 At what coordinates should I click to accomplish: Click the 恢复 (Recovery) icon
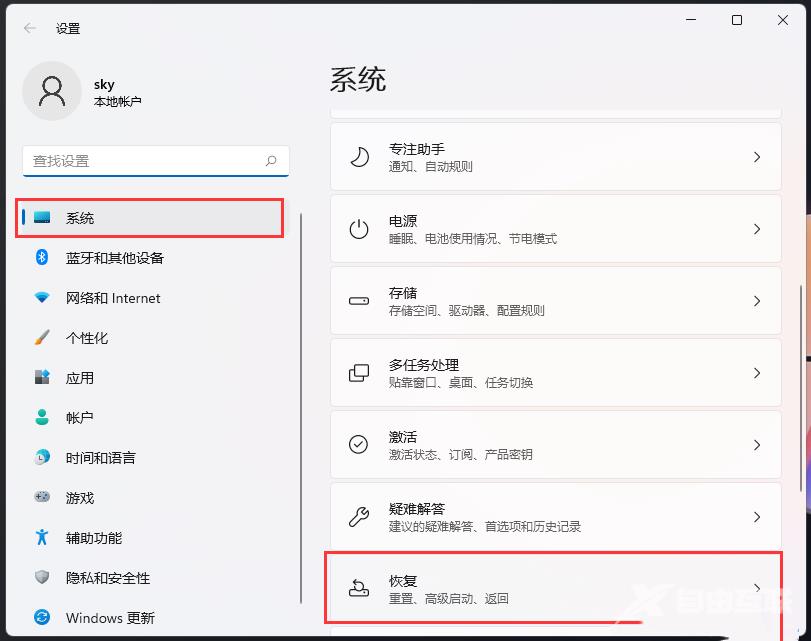click(x=358, y=589)
